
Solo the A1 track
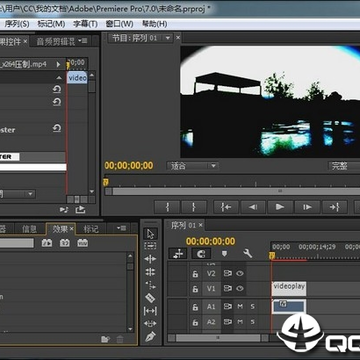click(253, 306)
